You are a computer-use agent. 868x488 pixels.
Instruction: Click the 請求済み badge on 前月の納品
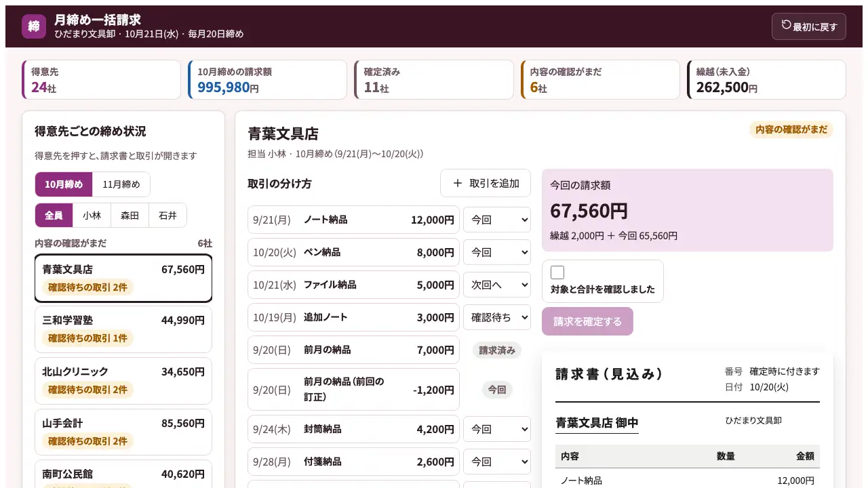(x=497, y=350)
